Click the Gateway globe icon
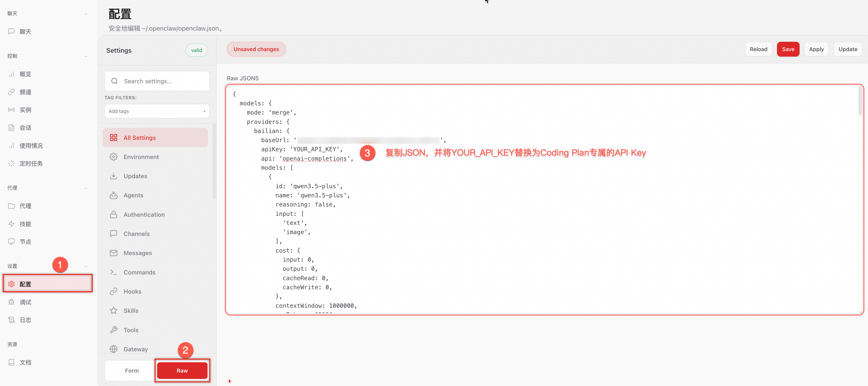 (x=114, y=349)
